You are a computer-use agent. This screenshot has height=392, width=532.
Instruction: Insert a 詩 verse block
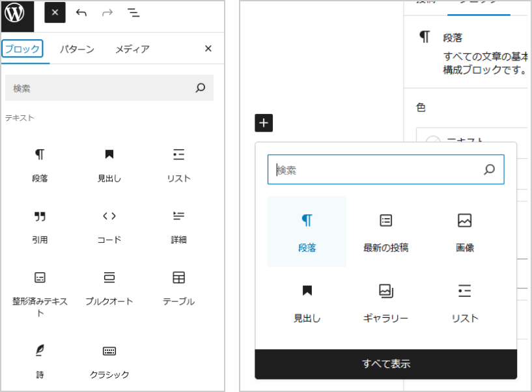coord(40,360)
